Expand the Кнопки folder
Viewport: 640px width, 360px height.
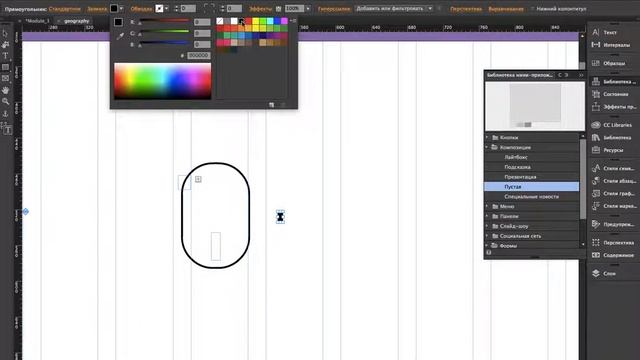[x=487, y=138]
